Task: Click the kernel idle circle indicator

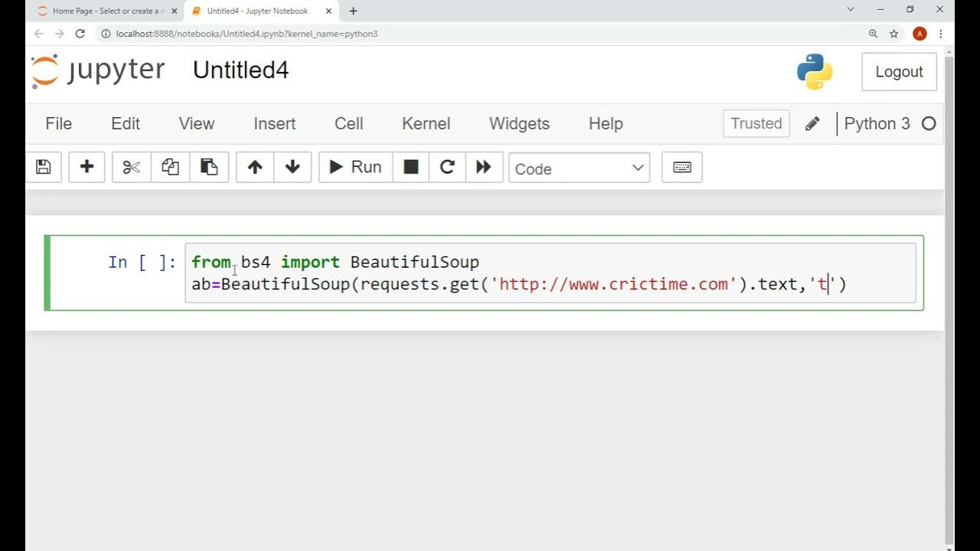Action: point(929,124)
